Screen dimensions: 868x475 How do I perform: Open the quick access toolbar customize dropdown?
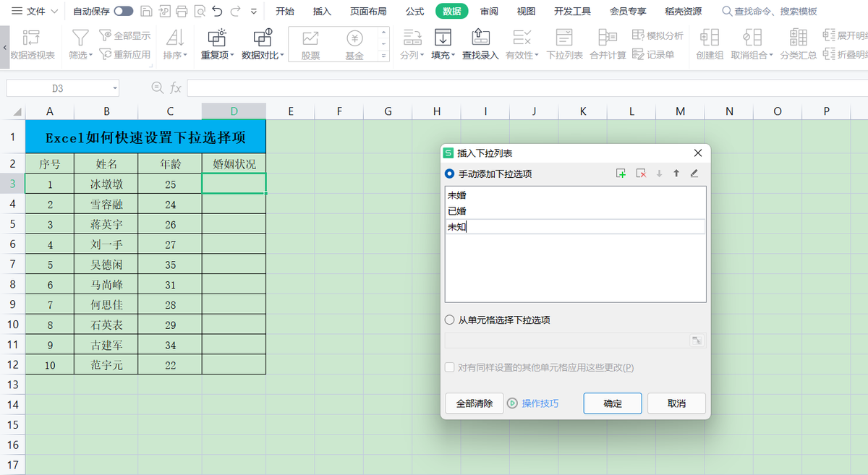pyautogui.click(x=253, y=12)
